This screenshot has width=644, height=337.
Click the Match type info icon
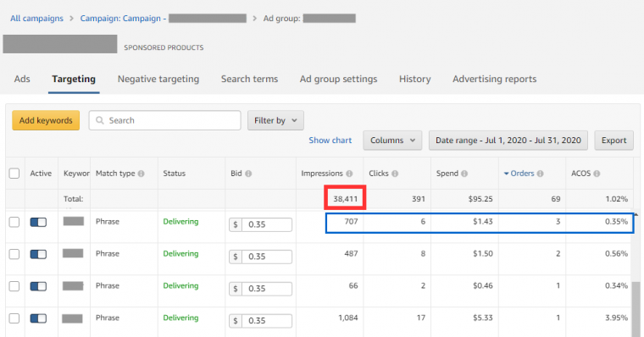click(x=142, y=174)
